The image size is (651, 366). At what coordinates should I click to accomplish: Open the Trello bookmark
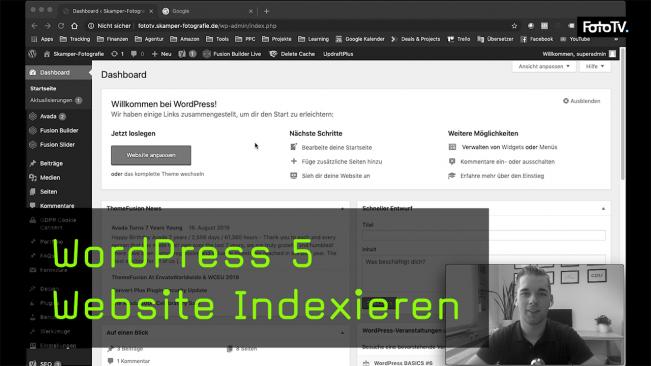coord(459,39)
